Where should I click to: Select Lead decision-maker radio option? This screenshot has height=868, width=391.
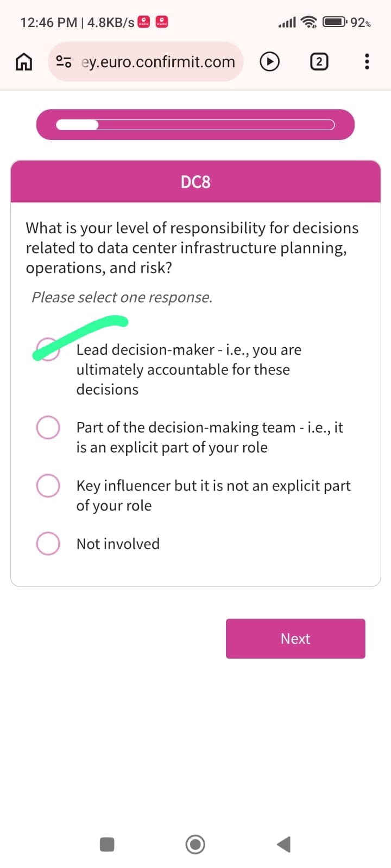48,350
